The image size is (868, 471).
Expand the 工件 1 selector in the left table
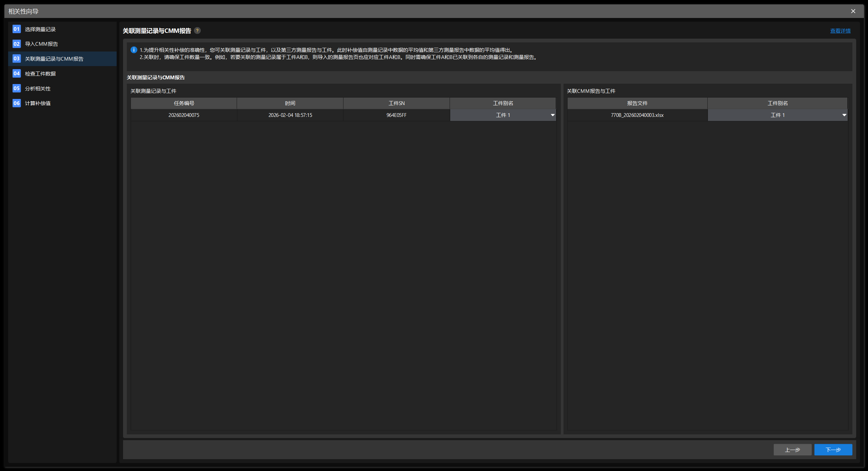tap(503, 115)
